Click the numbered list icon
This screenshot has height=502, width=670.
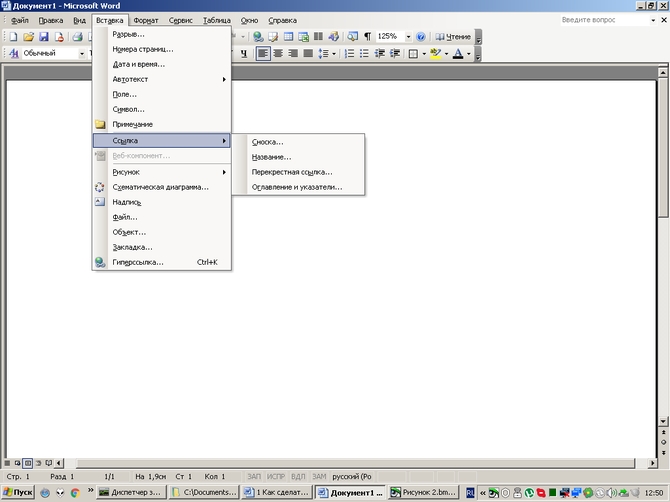click(x=349, y=53)
